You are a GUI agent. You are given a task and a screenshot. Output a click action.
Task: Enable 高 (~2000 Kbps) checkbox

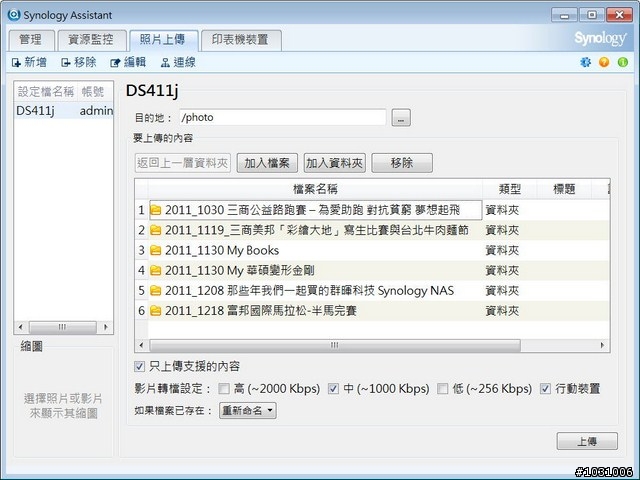click(224, 389)
